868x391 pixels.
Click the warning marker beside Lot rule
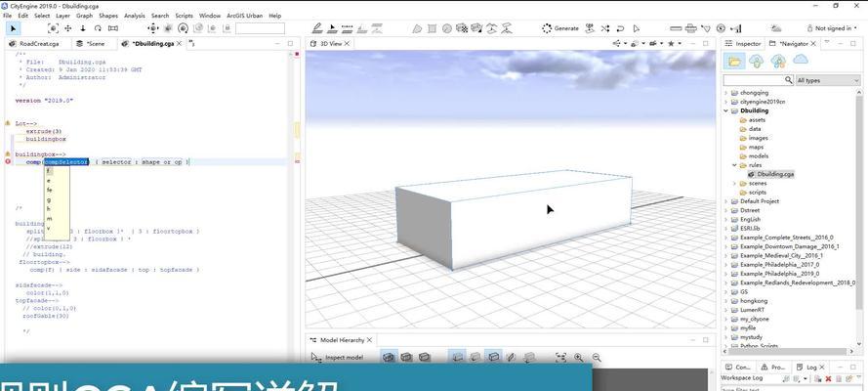coord(8,123)
